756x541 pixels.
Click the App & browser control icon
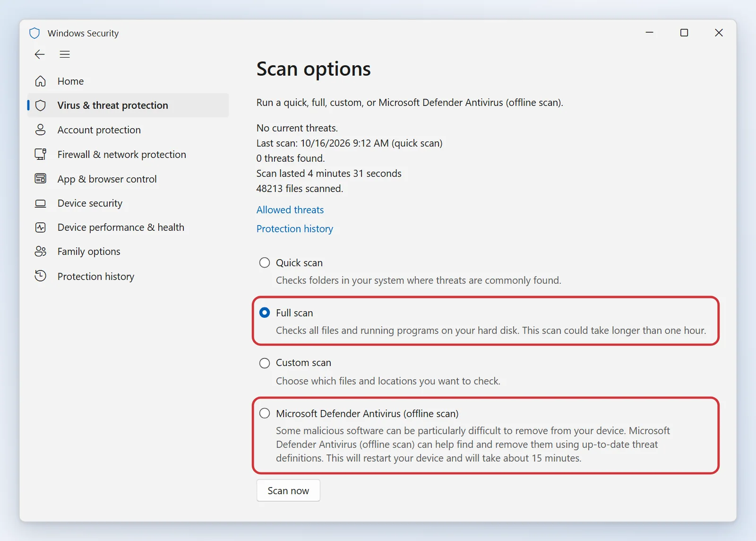click(41, 179)
